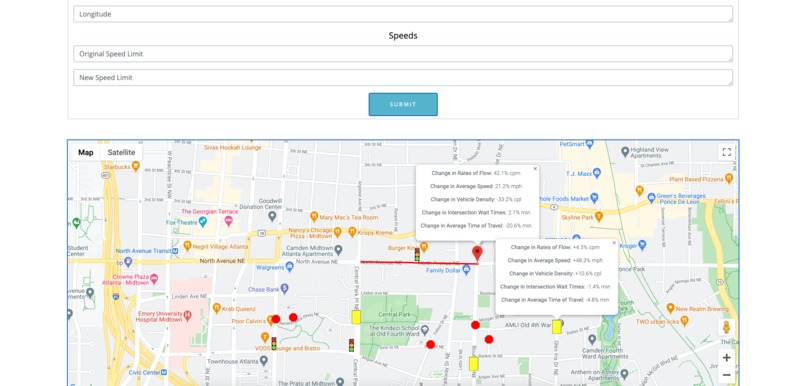The height and width of the screenshot is (386, 806).
Task: Switch to the Map view tab
Action: 86,152
